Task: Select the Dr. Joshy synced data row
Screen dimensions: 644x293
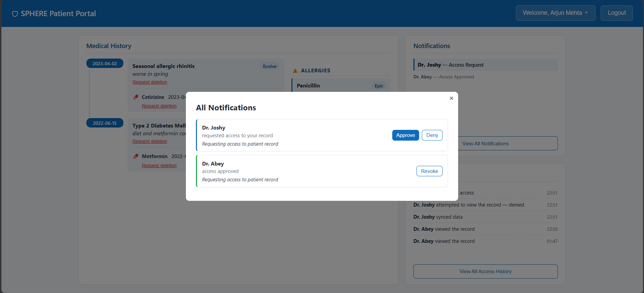Action: (485, 217)
